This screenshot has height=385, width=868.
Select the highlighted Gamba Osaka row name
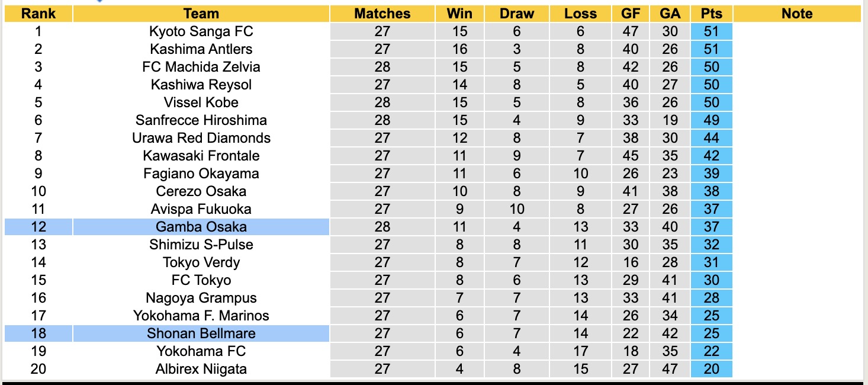point(201,227)
